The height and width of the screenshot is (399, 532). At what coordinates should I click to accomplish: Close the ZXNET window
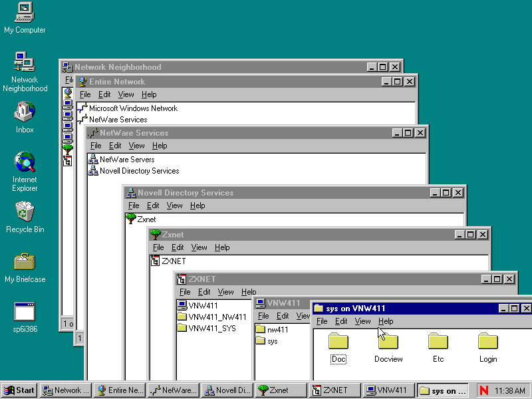point(509,279)
